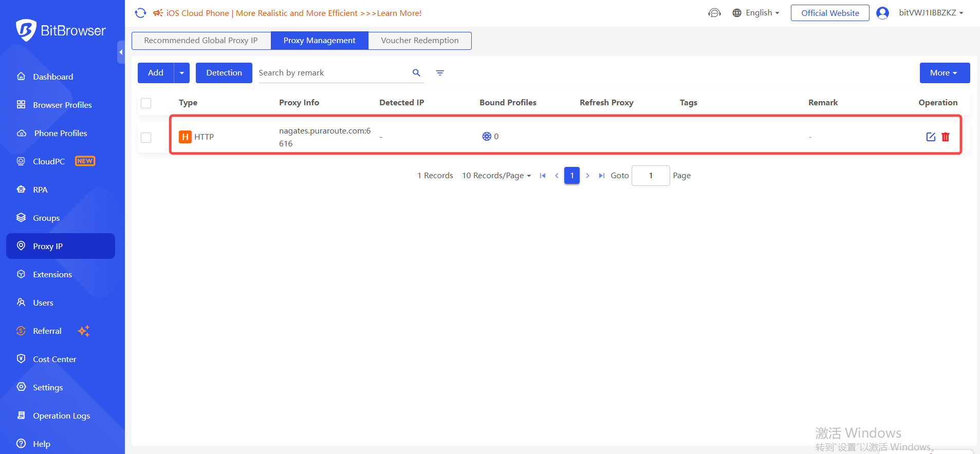Open the customer support headset icon
Screen dimensions: 980x454
tap(714, 13)
